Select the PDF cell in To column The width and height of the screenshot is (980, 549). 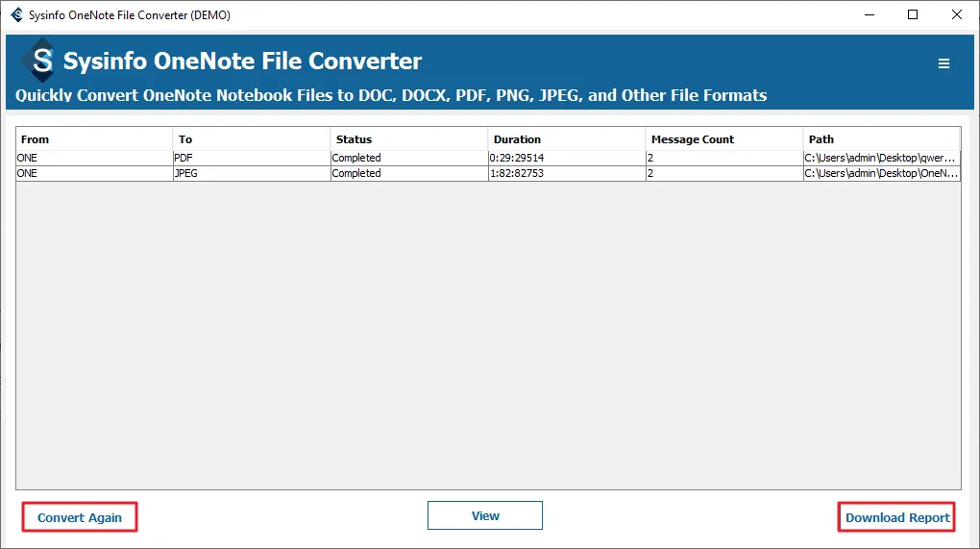[252, 158]
